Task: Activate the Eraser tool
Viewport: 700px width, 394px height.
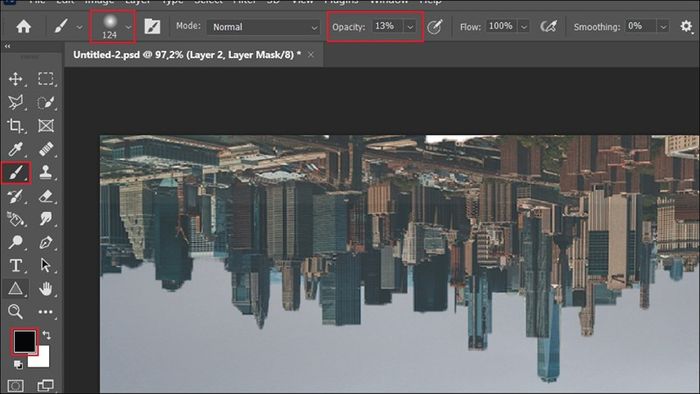Action: pos(46,195)
